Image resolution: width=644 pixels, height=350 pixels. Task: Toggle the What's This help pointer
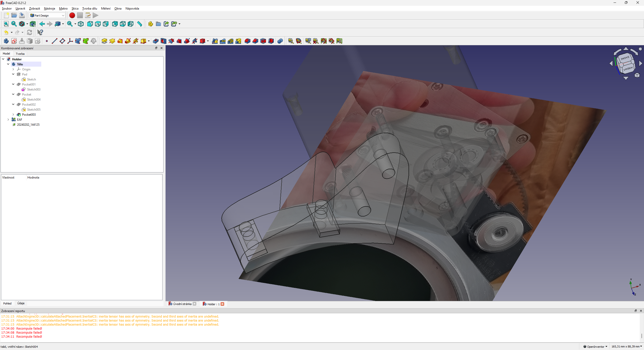(x=40, y=32)
